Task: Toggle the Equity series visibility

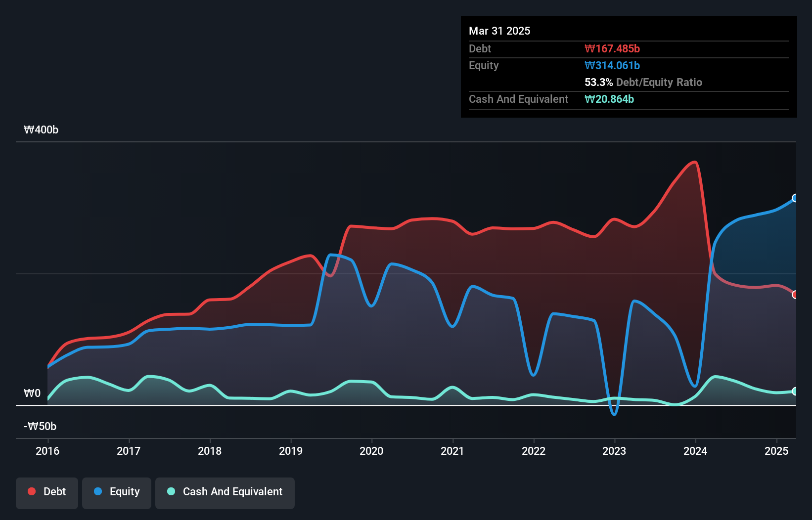Action: click(116, 491)
